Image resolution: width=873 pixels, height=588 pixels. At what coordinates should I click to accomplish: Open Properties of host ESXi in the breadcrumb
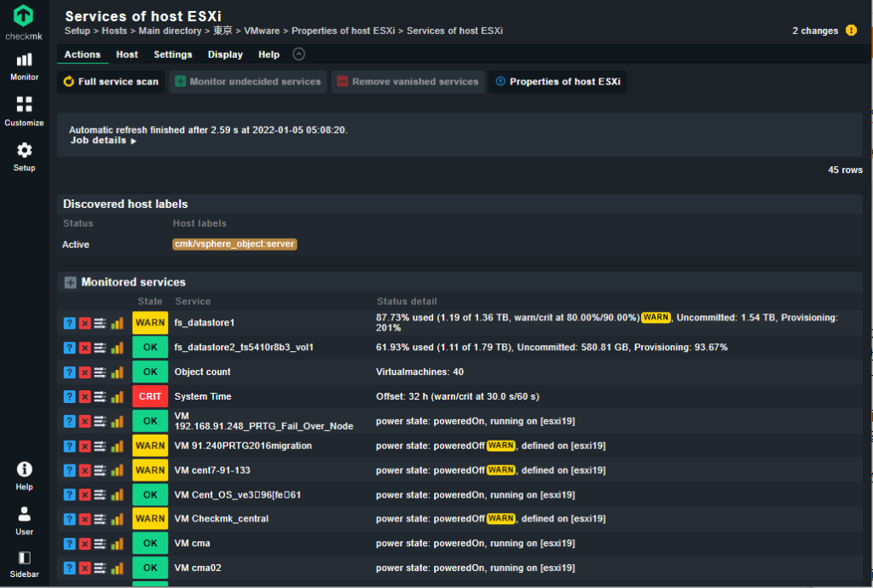coord(343,31)
